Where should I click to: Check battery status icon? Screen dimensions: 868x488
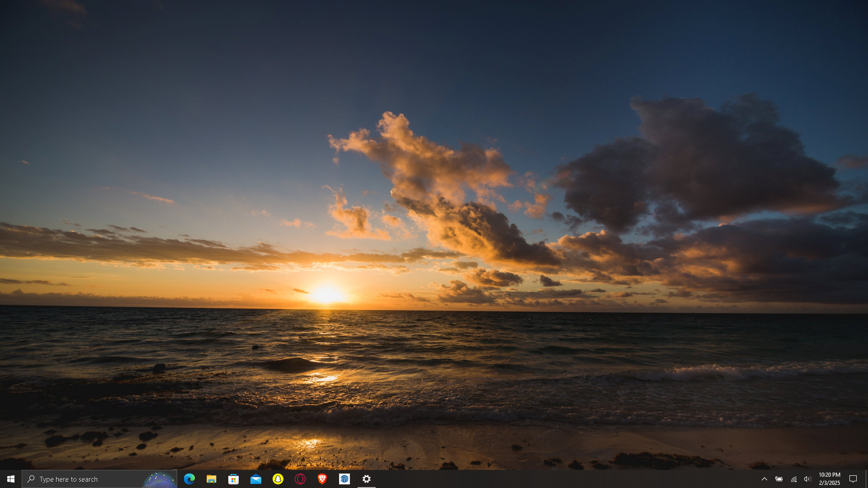point(779,479)
